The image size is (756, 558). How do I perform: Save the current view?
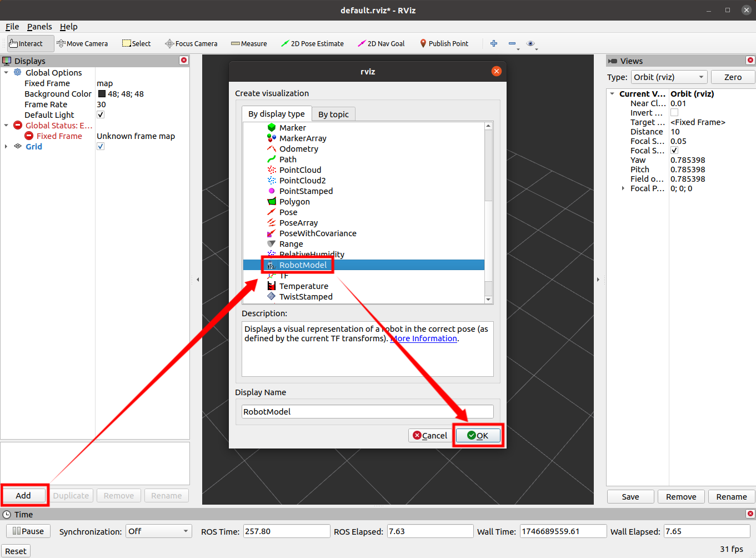(x=630, y=497)
